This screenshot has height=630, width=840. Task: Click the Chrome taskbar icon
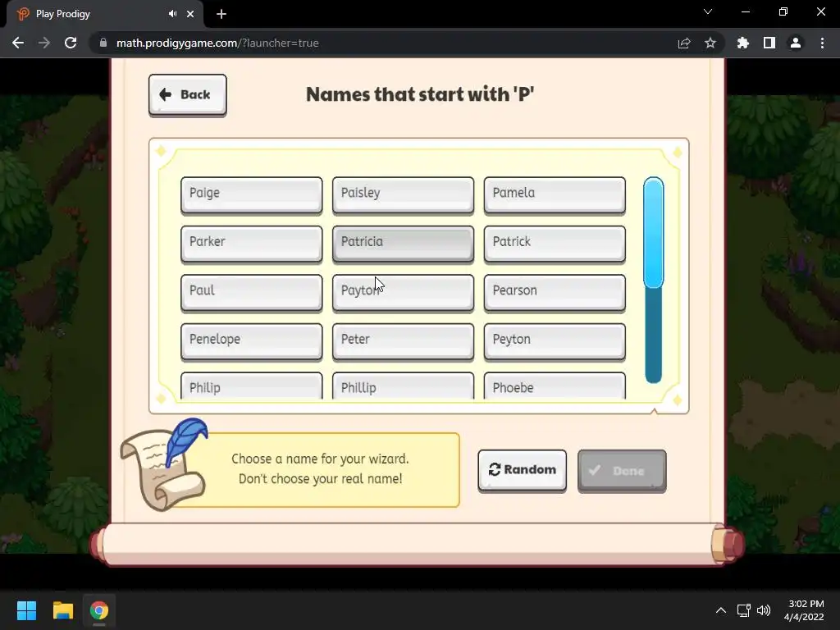click(x=99, y=610)
